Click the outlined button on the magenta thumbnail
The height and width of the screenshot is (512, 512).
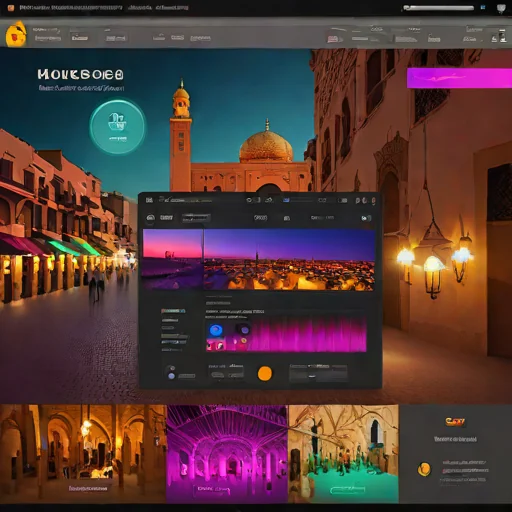[x=213, y=490]
